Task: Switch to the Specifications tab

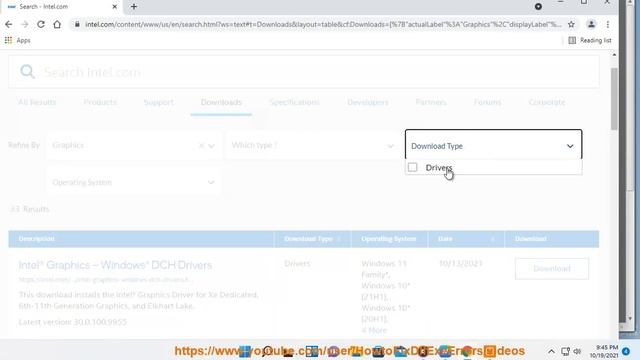Action: point(294,102)
